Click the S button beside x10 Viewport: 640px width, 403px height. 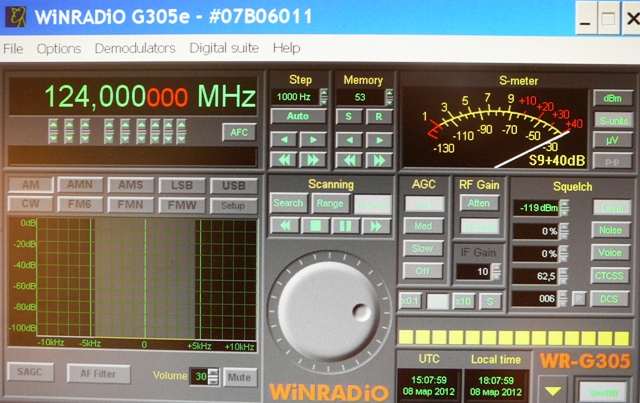pyautogui.click(x=490, y=301)
